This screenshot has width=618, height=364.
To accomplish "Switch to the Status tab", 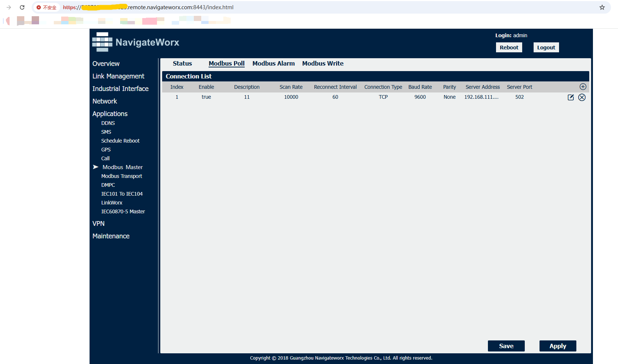I will tap(182, 63).
